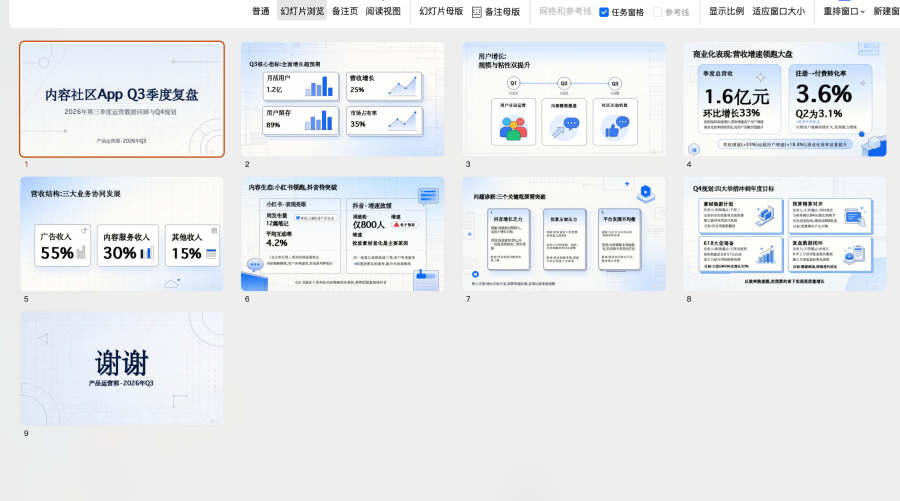This screenshot has width=900, height=501.
Task: Select slide 3 用户增长 thumbnail
Action: tap(564, 99)
